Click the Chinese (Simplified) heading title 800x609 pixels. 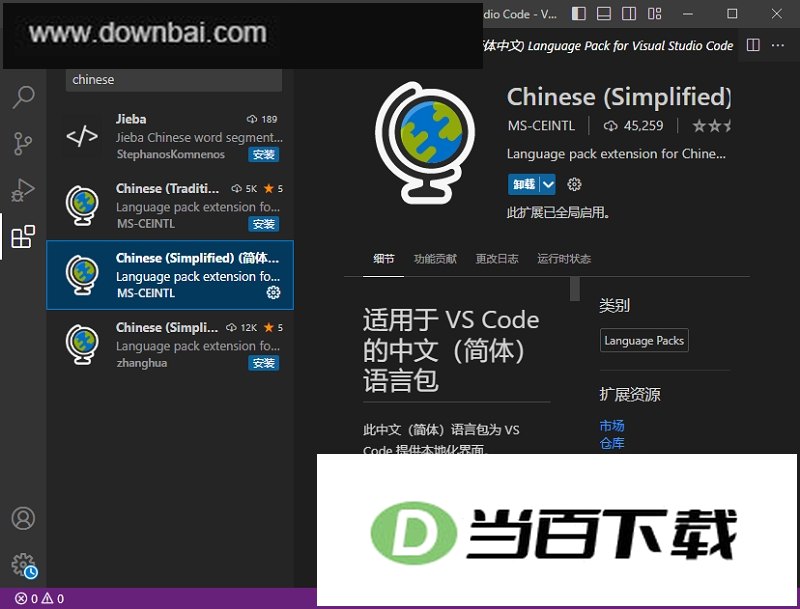619,97
